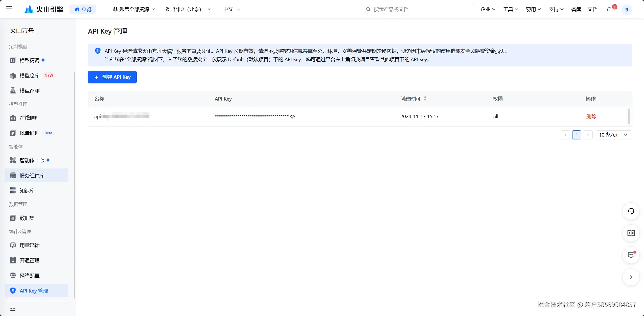Click the feedback message icon
The image size is (644, 316).
631,255
